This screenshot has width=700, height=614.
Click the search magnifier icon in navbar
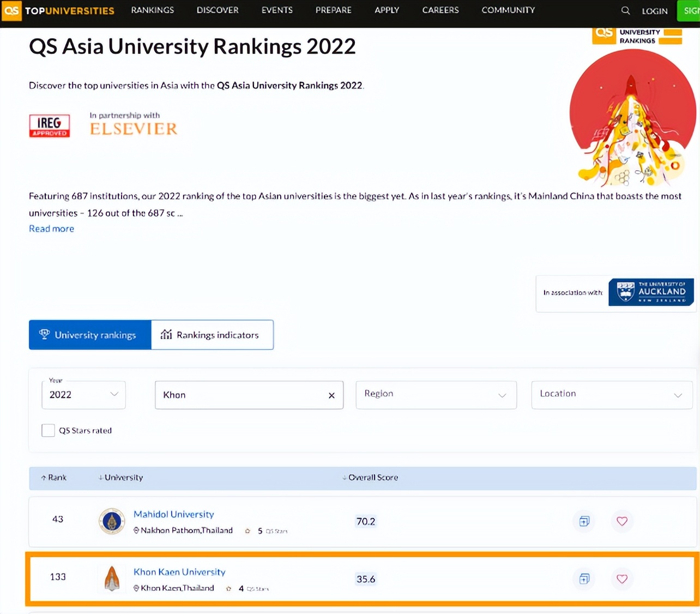tap(625, 10)
